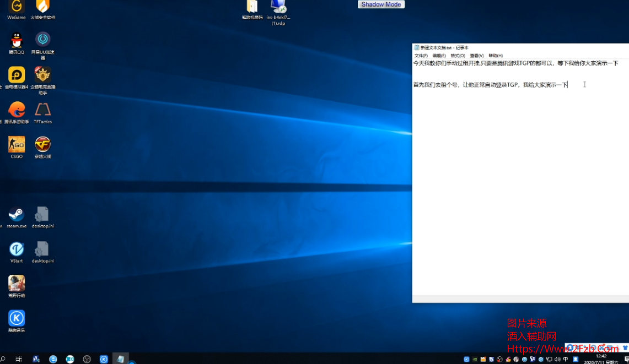The height and width of the screenshot is (364, 629).
Task: Select the steam.exe desktop icon
Action: click(17, 218)
